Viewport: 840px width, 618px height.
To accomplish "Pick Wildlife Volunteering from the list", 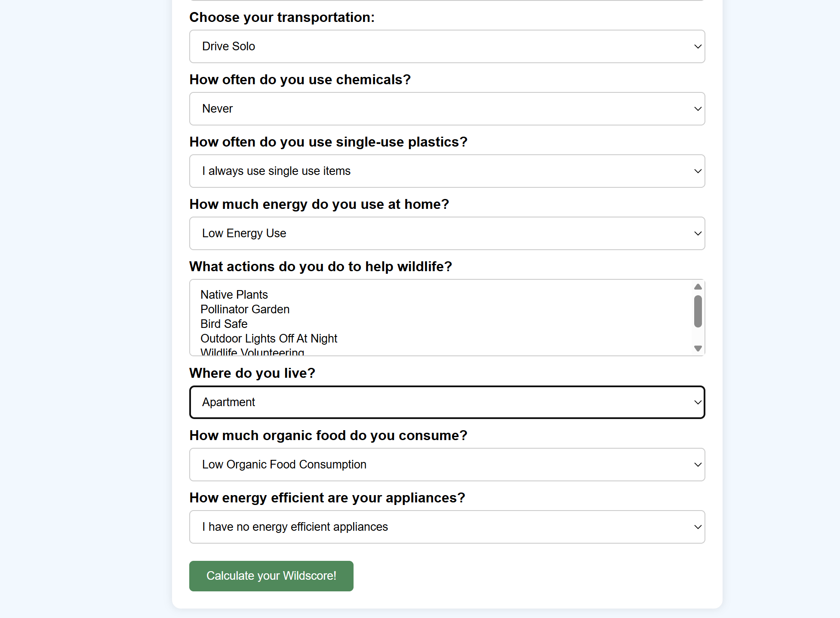I will point(252,352).
